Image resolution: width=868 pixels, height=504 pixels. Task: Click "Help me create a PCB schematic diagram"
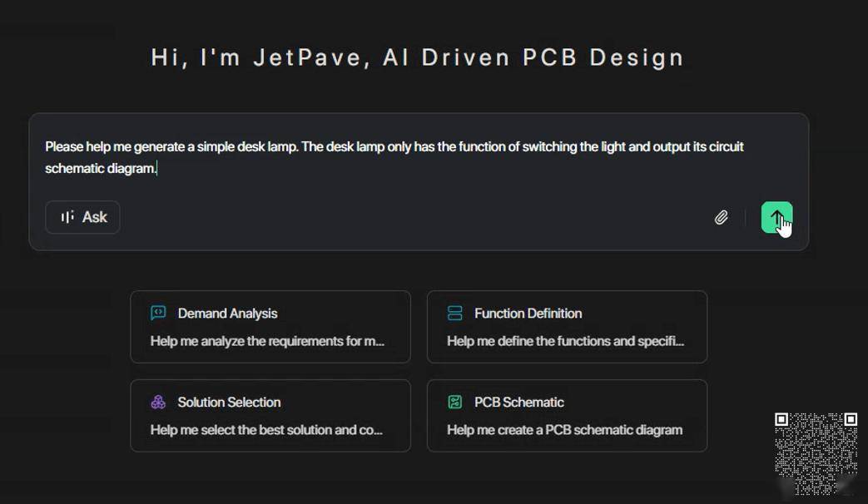(x=564, y=430)
